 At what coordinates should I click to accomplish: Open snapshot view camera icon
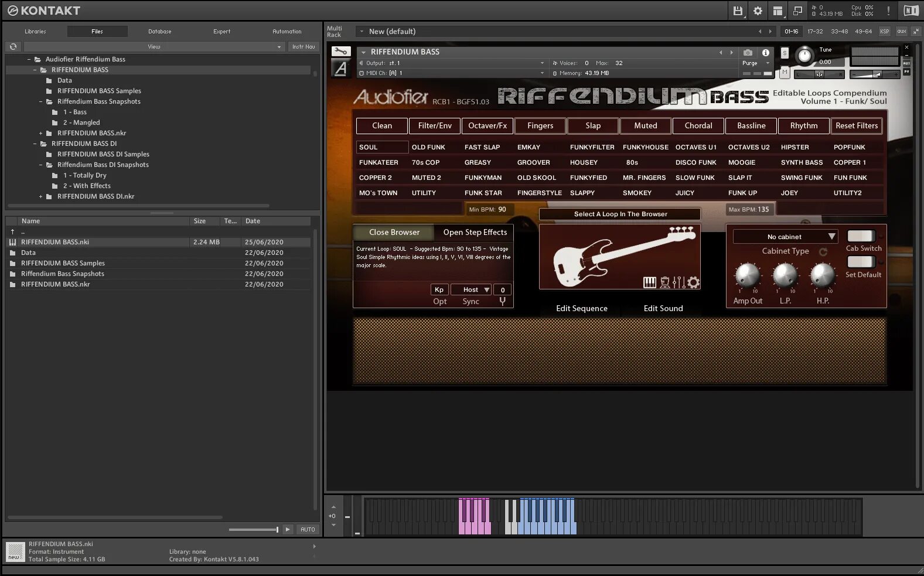(748, 52)
